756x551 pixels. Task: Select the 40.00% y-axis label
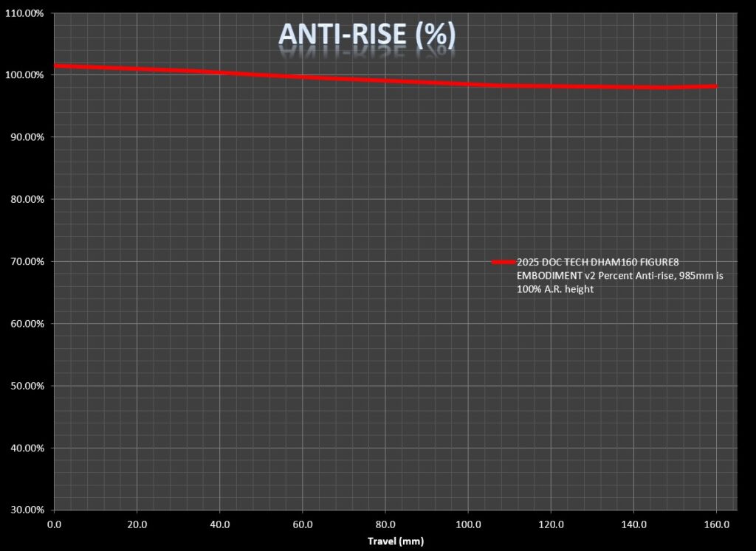point(27,448)
